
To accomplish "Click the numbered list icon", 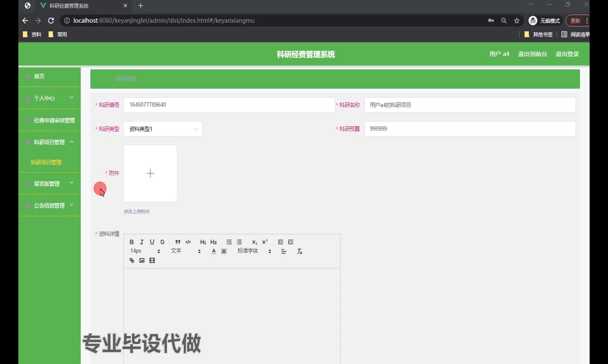I will click(x=229, y=242).
